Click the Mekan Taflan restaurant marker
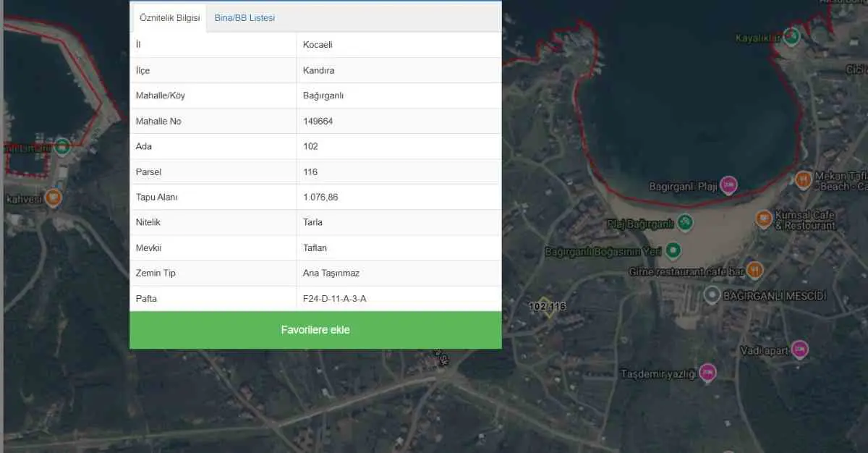The image size is (868, 453). click(x=803, y=179)
